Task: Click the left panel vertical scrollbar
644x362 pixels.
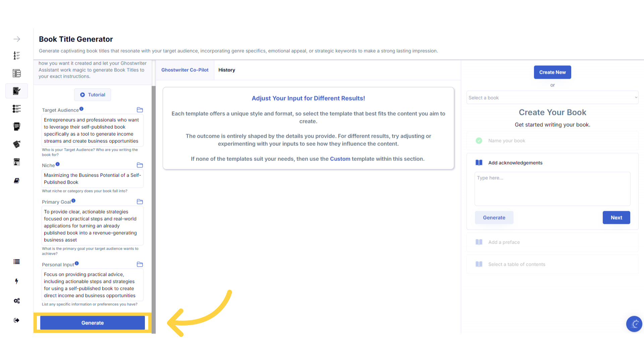Action: point(154,201)
